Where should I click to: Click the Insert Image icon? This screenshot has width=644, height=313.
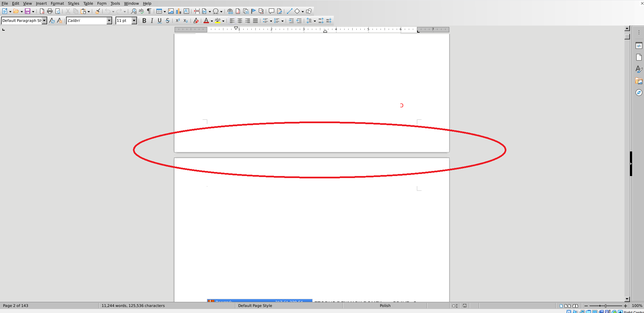click(x=171, y=11)
